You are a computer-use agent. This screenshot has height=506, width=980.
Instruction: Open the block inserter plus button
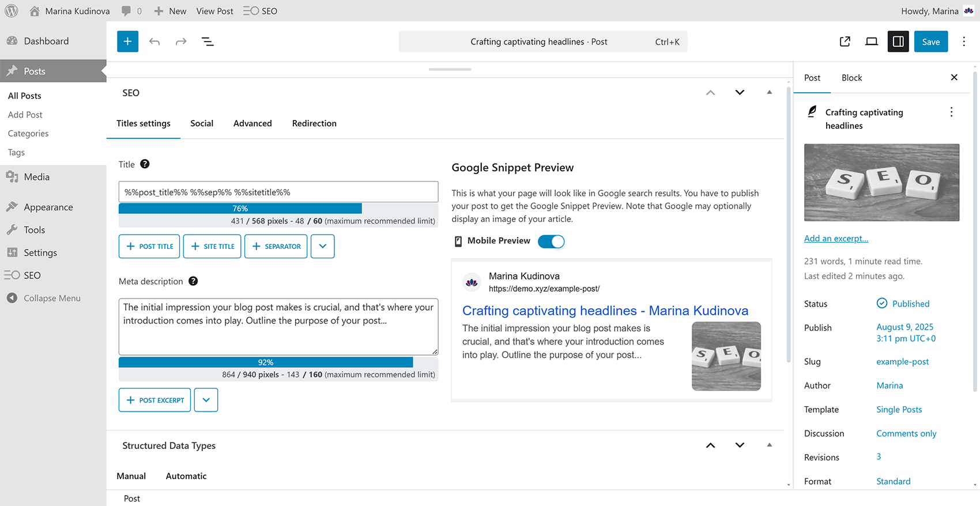point(127,41)
